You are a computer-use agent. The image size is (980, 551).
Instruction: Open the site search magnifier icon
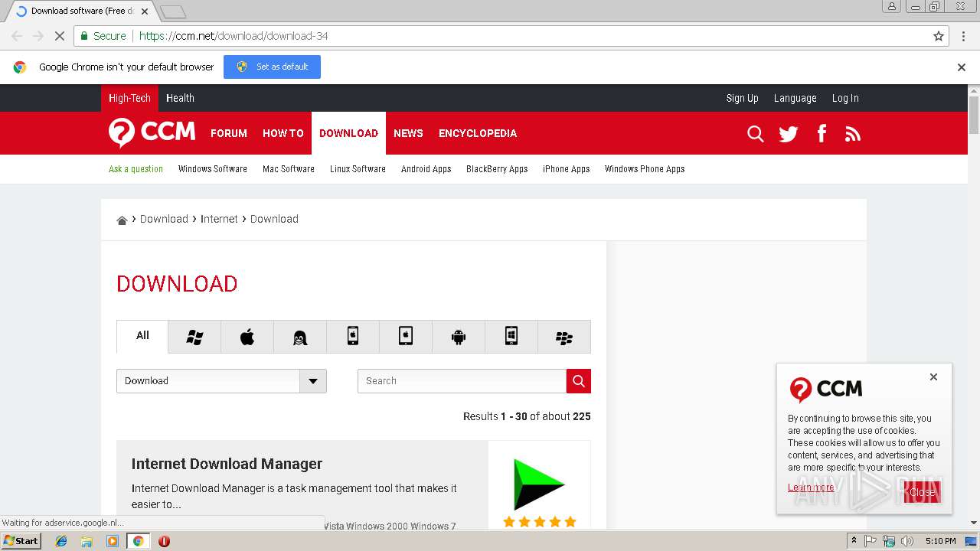(x=755, y=134)
